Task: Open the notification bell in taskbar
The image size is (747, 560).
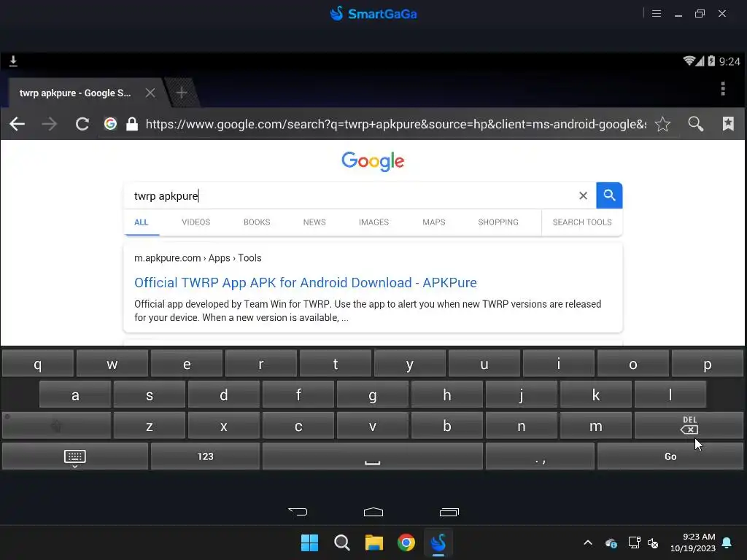Action: pyautogui.click(x=727, y=542)
